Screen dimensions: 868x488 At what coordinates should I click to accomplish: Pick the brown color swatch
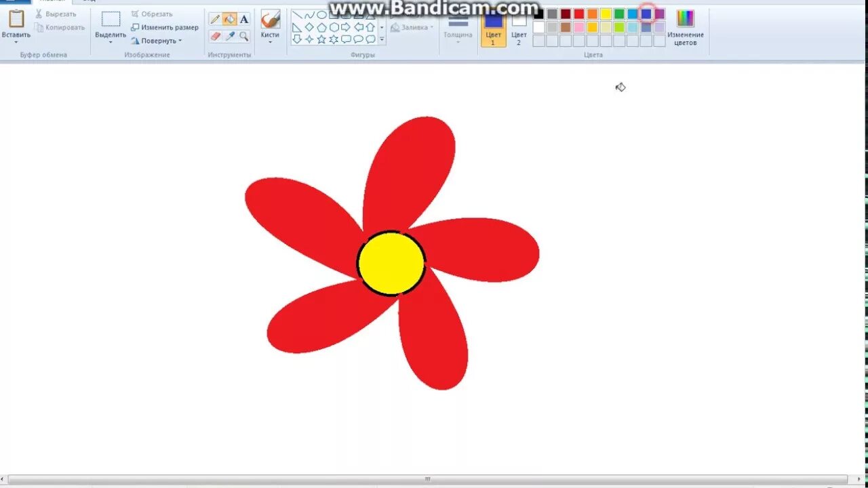[566, 27]
